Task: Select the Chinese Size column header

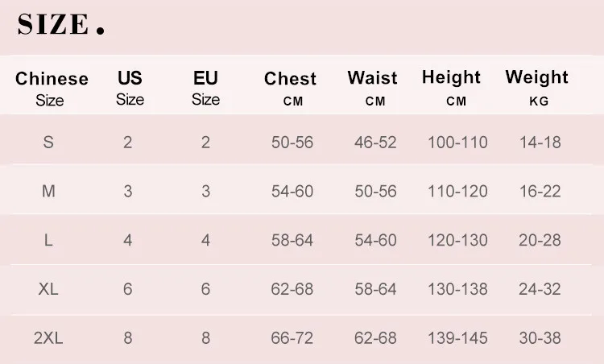Action: pyautogui.click(x=52, y=89)
